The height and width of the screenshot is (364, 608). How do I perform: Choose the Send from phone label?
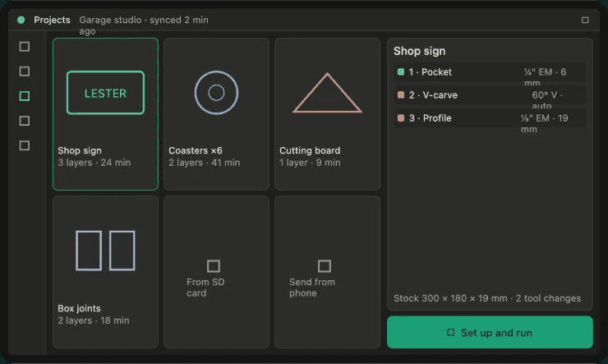tap(312, 288)
